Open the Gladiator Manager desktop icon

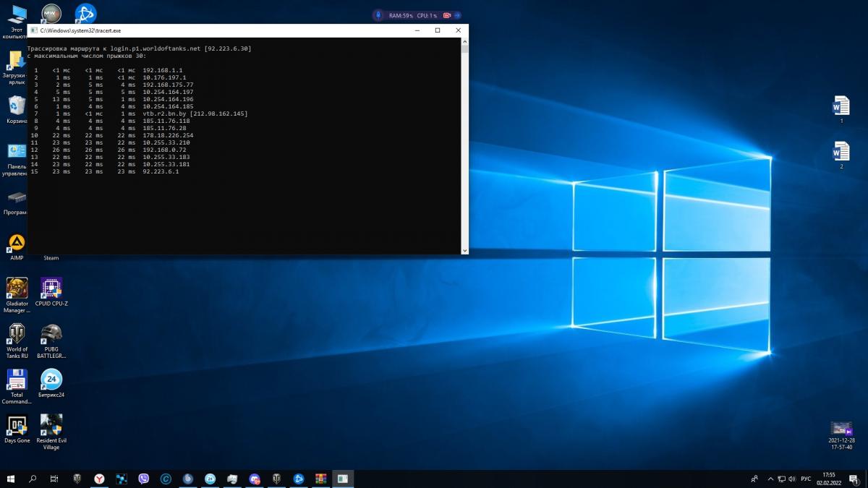click(x=17, y=289)
